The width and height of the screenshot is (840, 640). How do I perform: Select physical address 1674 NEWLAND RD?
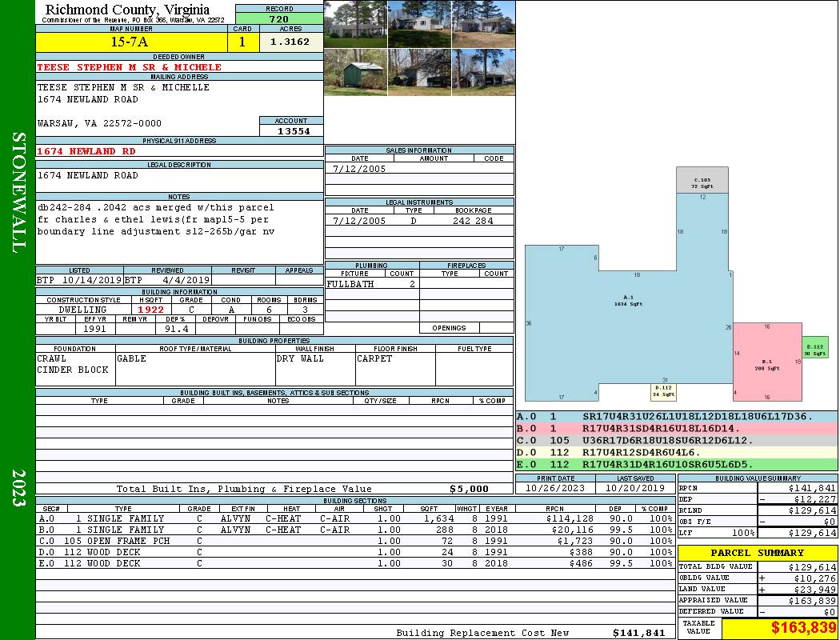pos(86,151)
